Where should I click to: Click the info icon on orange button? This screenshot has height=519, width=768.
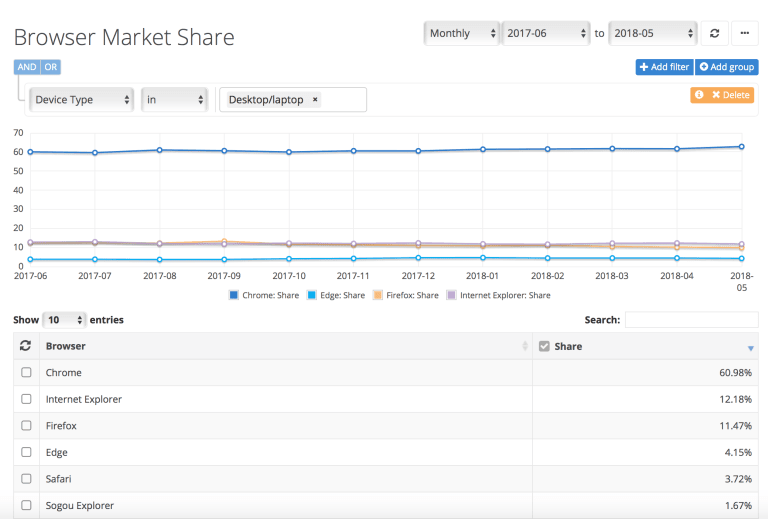pyautogui.click(x=699, y=94)
